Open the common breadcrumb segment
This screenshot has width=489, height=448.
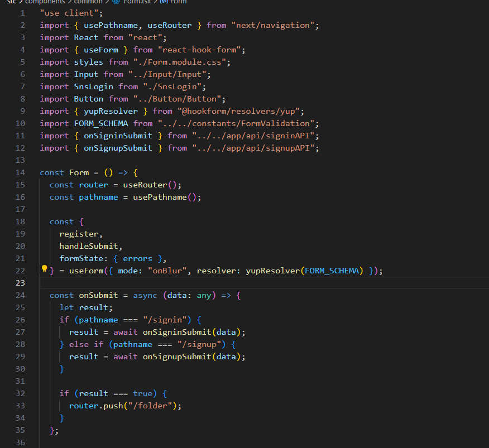88,2
